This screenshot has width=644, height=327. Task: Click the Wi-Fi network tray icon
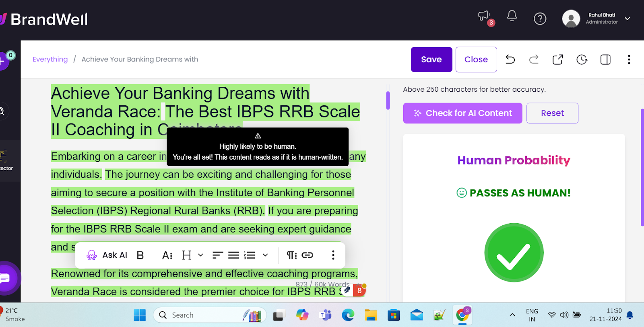[x=552, y=315]
